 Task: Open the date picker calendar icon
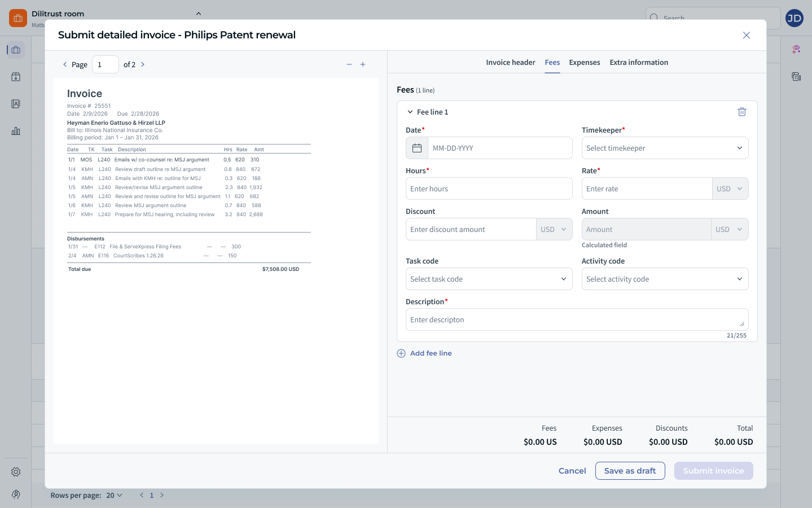(x=417, y=148)
